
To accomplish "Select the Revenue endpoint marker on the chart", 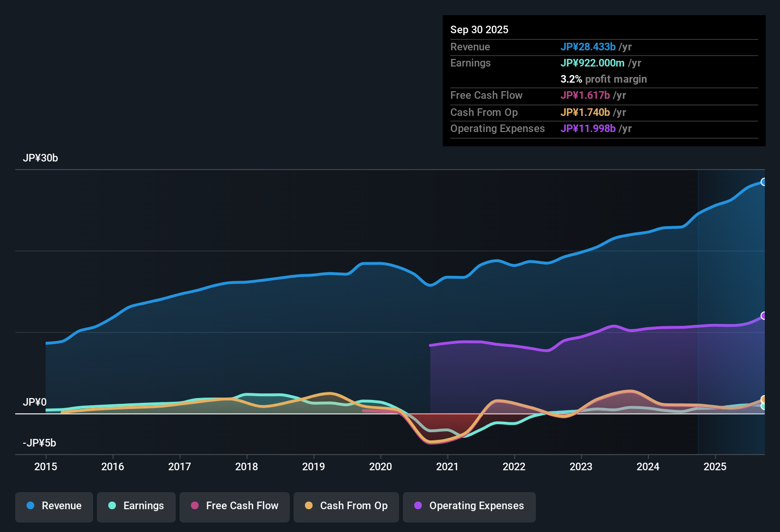I will [764, 182].
